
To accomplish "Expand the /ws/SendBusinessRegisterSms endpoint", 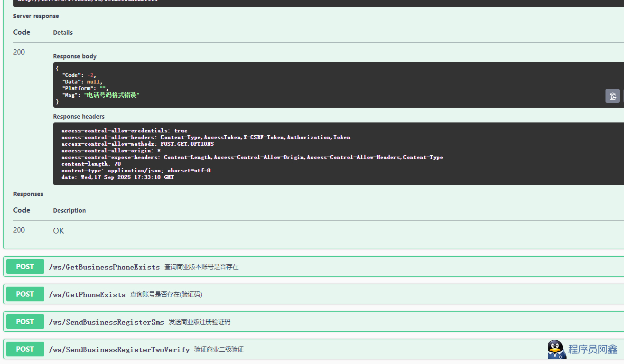I will [x=314, y=322].
